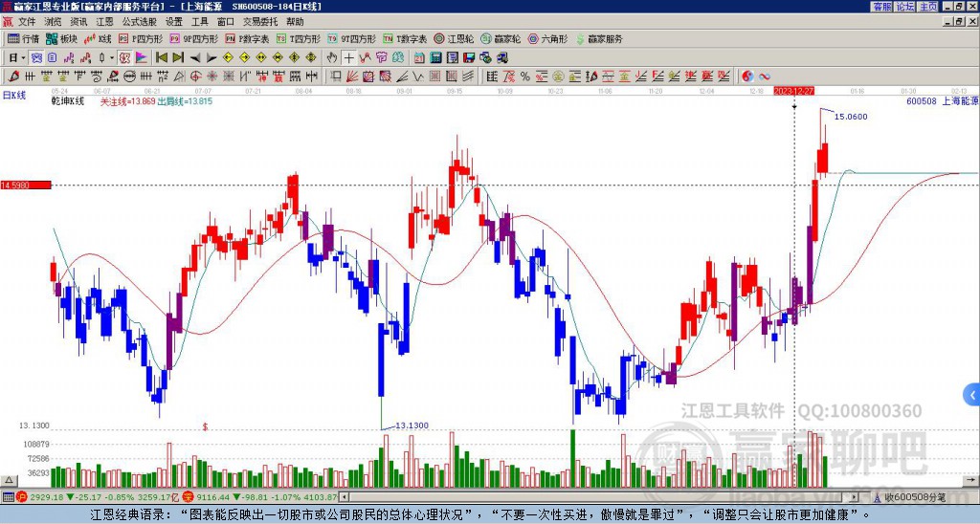Click the pink flag icon
980x524 pixels.
(x=142, y=57)
